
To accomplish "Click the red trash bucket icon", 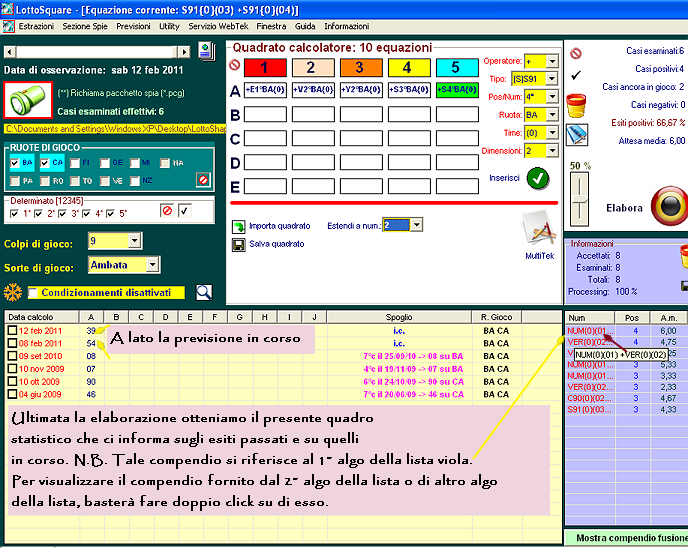I will pyautogui.click(x=576, y=105).
